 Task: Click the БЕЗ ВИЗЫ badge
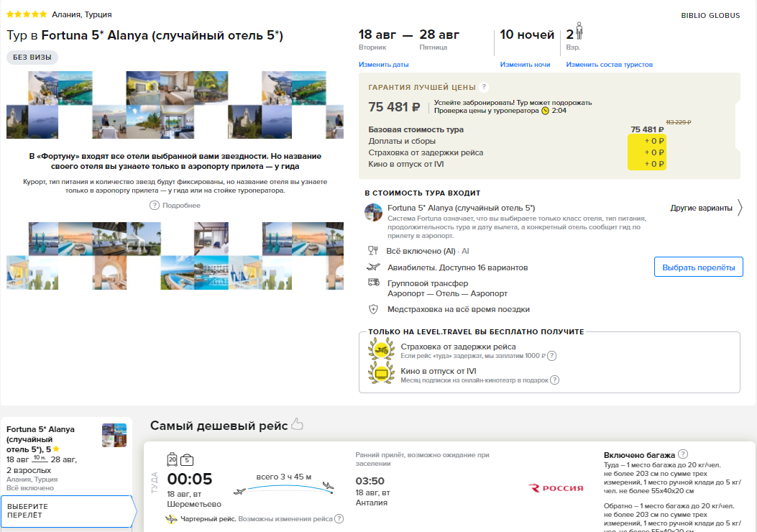(x=32, y=57)
